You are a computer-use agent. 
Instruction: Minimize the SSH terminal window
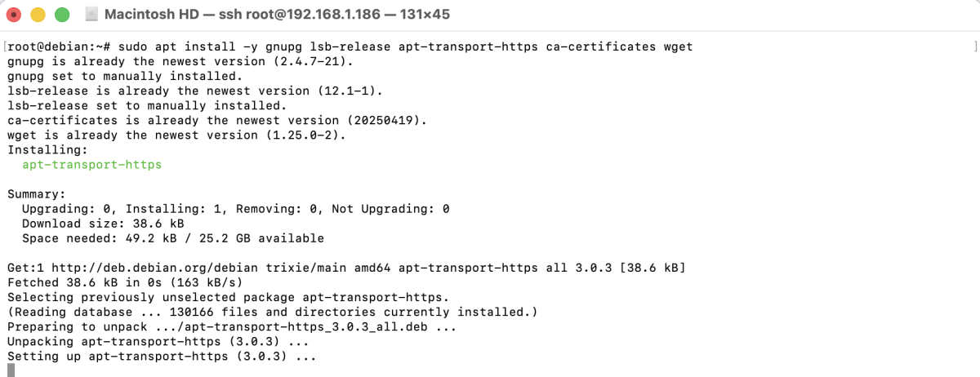point(38,16)
